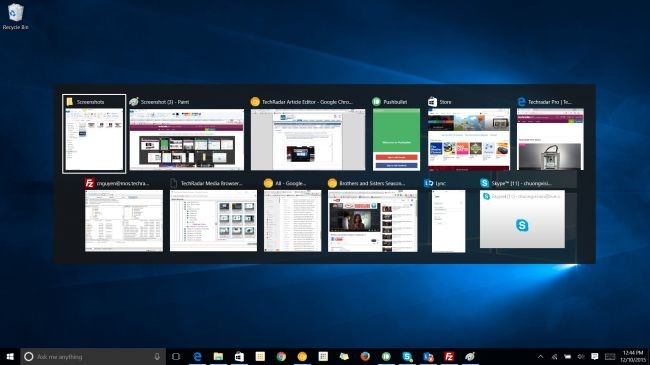Click the 12:44 PM taskbar clock

pyautogui.click(x=633, y=356)
